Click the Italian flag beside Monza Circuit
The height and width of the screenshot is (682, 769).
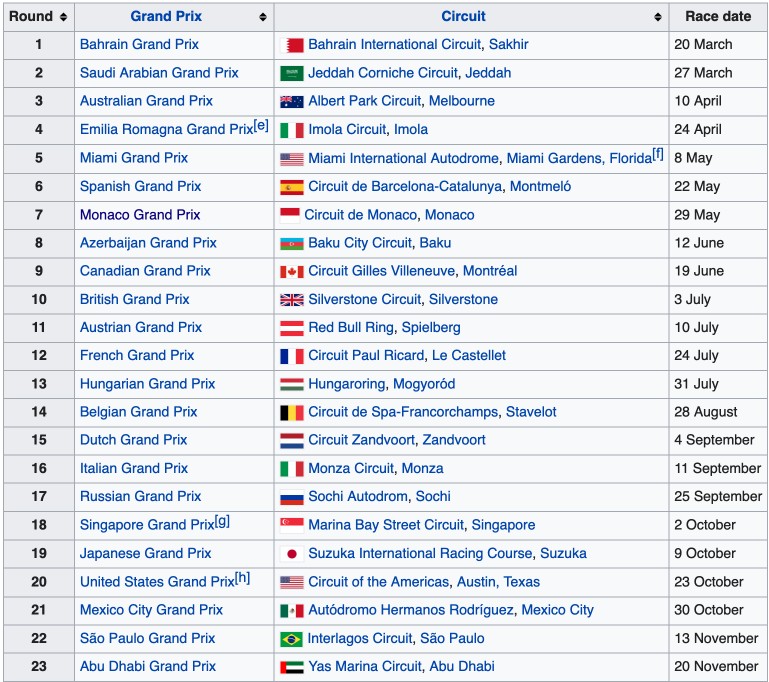(292, 469)
